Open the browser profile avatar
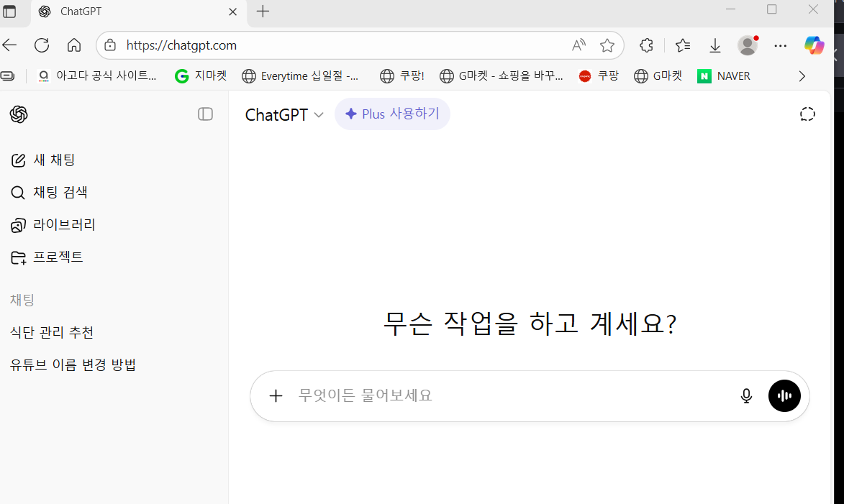Viewport: 844px width, 504px height. [x=748, y=45]
